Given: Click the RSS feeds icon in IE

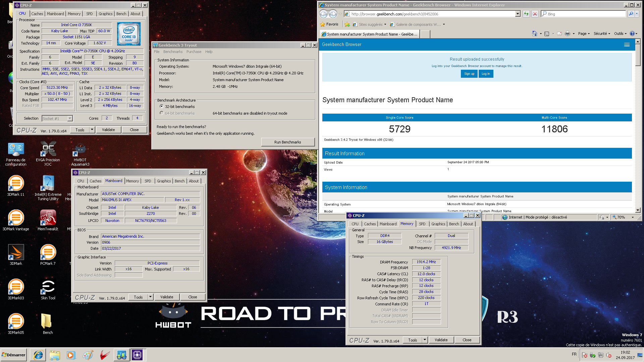Looking at the screenshot, I should tap(547, 34).
